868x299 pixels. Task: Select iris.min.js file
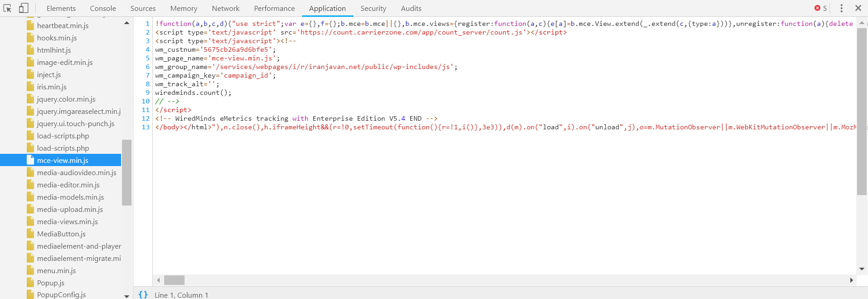click(52, 87)
